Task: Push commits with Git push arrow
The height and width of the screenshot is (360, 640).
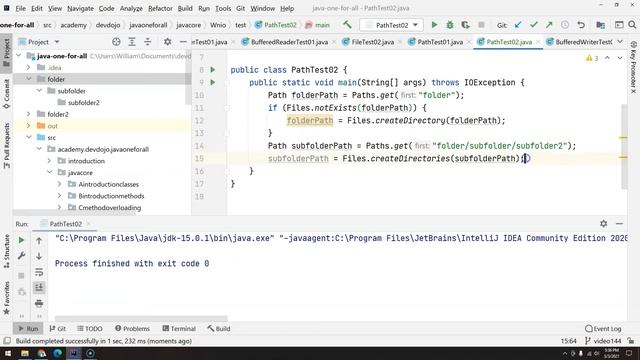Action: click(549, 25)
